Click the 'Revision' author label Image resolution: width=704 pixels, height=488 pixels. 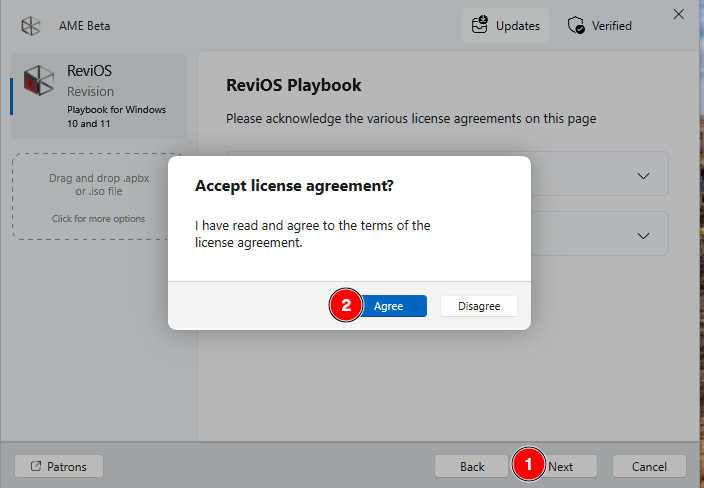91,92
